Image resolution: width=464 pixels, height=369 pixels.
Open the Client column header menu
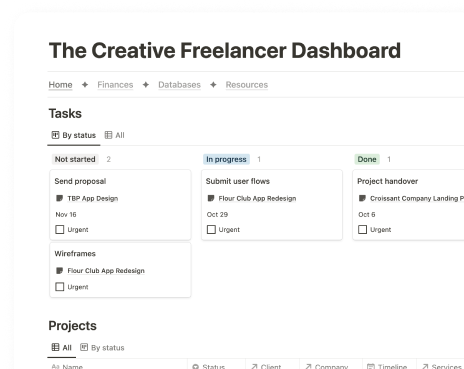point(272,365)
